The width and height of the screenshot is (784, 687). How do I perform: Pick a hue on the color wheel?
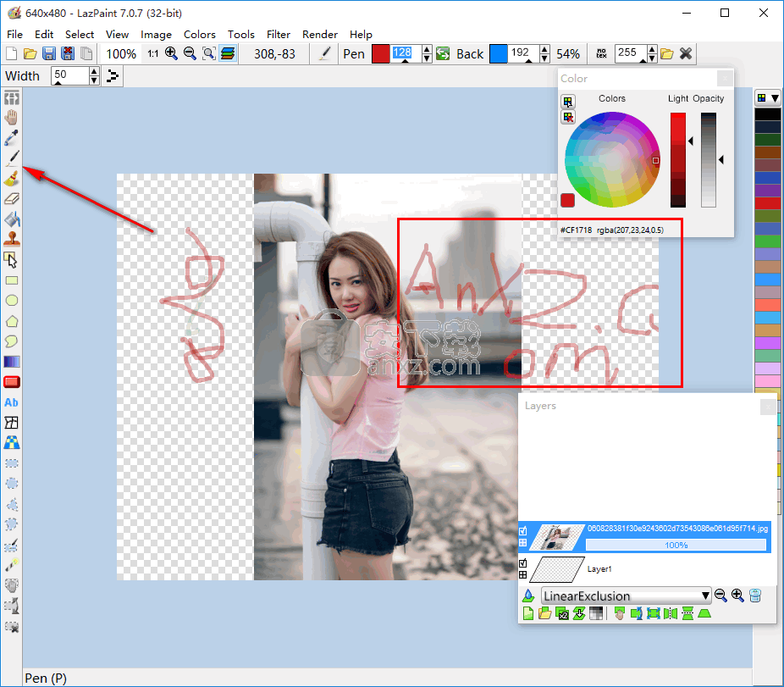coord(612,159)
